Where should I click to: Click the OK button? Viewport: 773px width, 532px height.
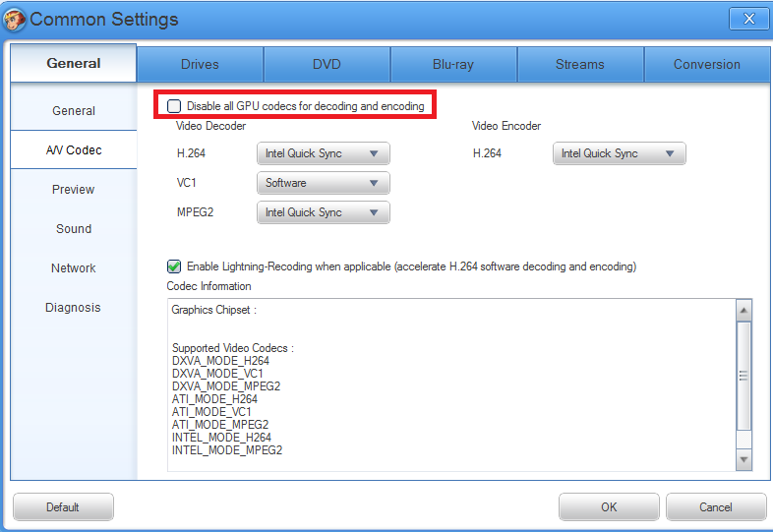click(609, 506)
